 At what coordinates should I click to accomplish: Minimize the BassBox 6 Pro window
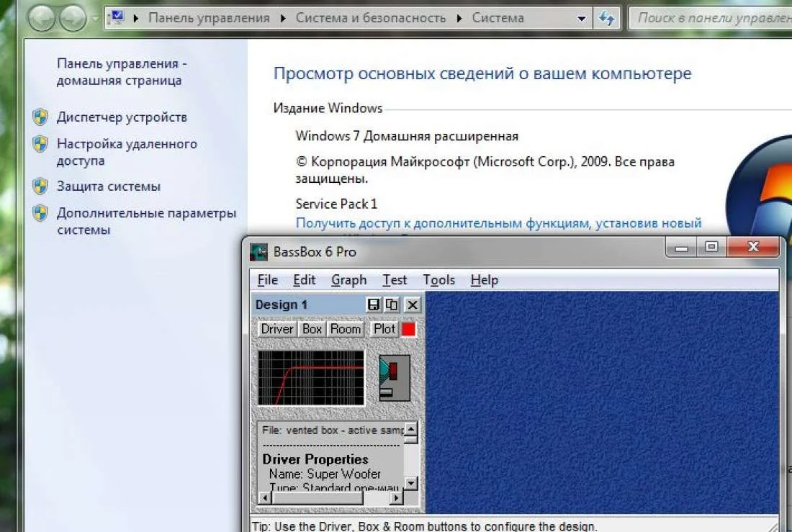coord(681,247)
